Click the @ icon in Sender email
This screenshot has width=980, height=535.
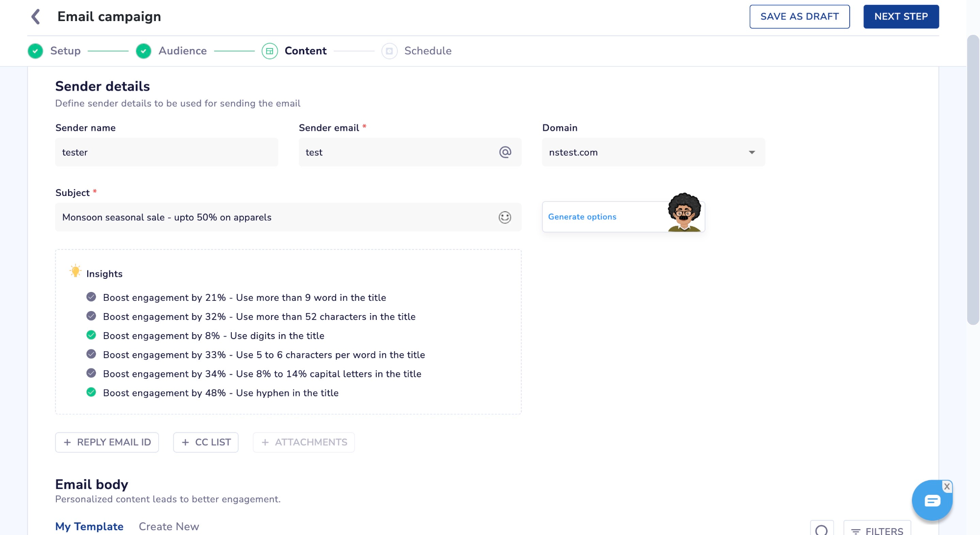tap(505, 152)
